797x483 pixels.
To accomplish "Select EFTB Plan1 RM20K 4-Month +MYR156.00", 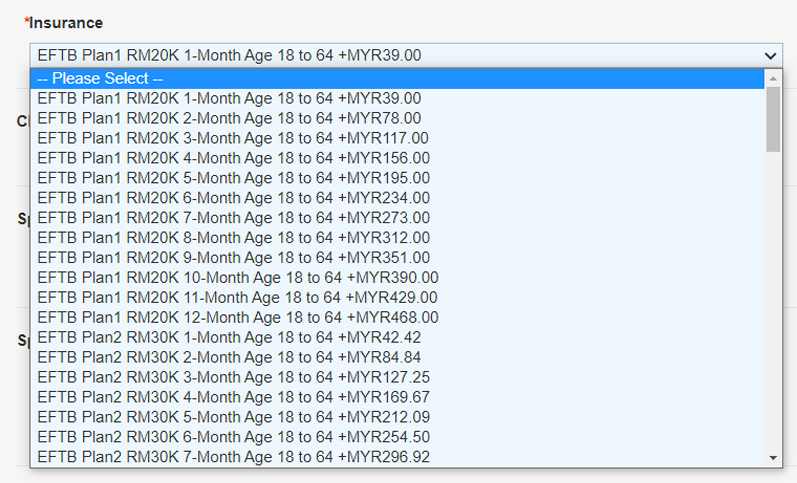I will pyautogui.click(x=233, y=158).
